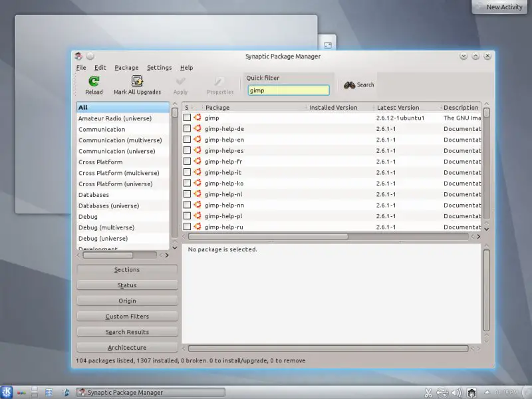Image resolution: width=532 pixels, height=399 pixels.
Task: Click the Ubuntu logo beside gimp-help-de
Action: coord(198,128)
